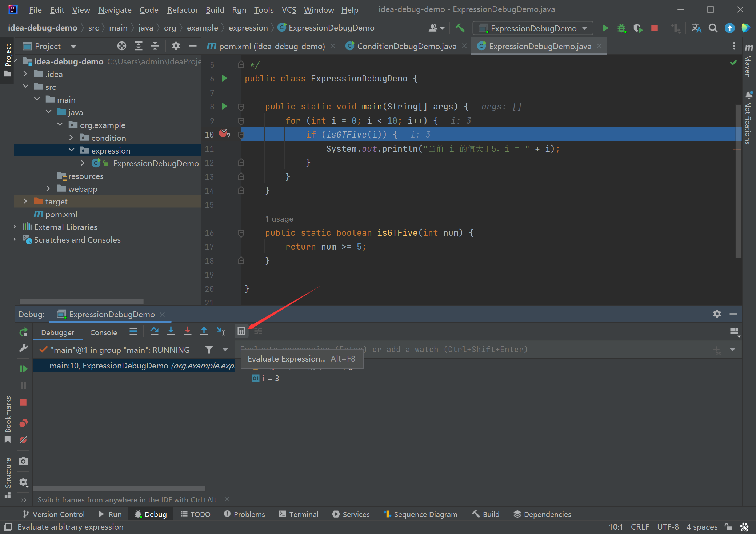Click the Resume Program icon
The width and height of the screenshot is (756, 534).
point(23,369)
